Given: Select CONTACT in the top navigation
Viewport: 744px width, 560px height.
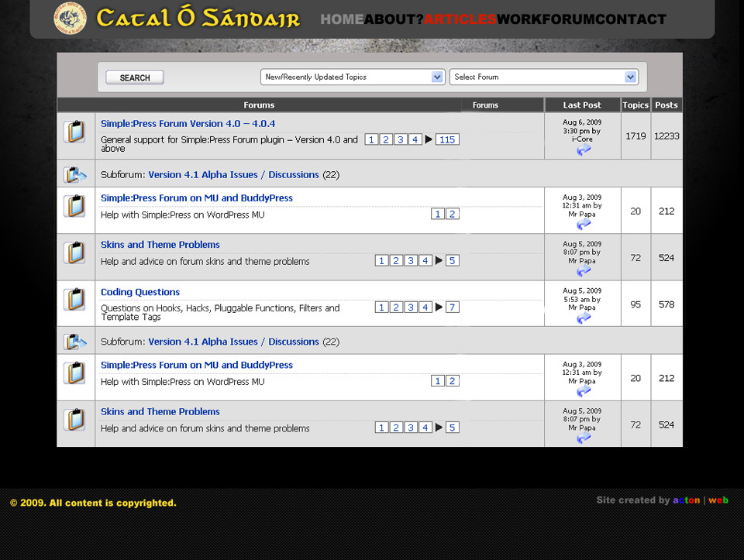Looking at the screenshot, I should [x=630, y=19].
